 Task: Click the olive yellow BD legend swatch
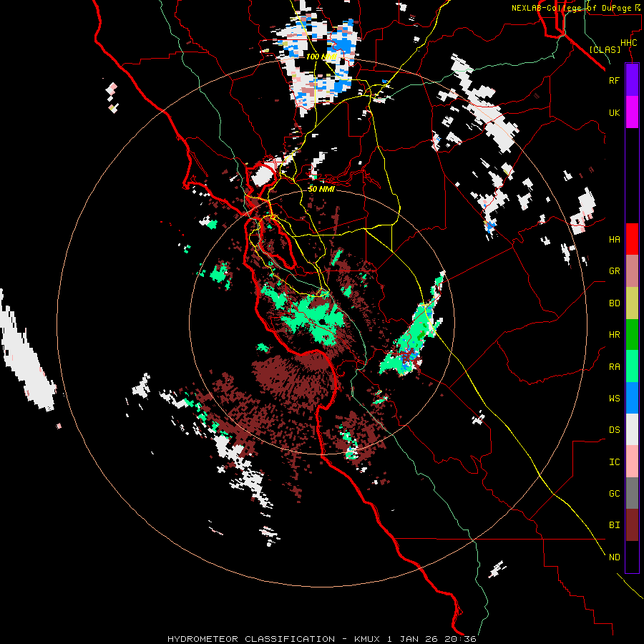[x=632, y=303]
